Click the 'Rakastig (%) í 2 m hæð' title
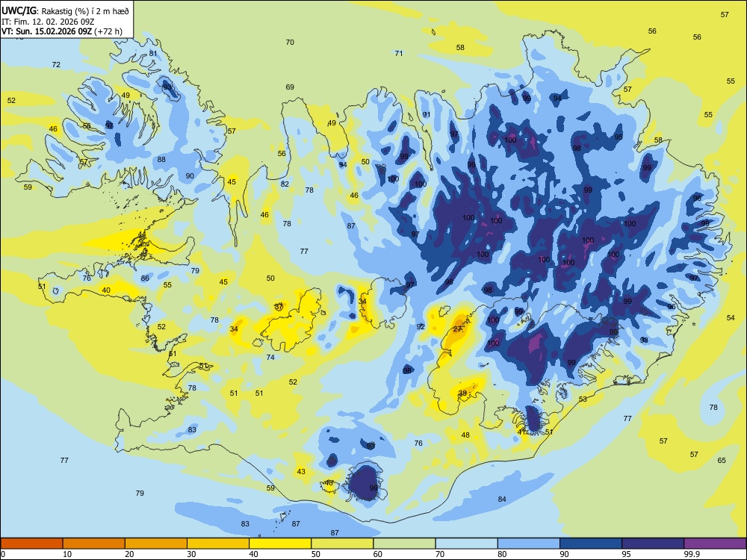The width and height of the screenshot is (747, 560). 85,11
